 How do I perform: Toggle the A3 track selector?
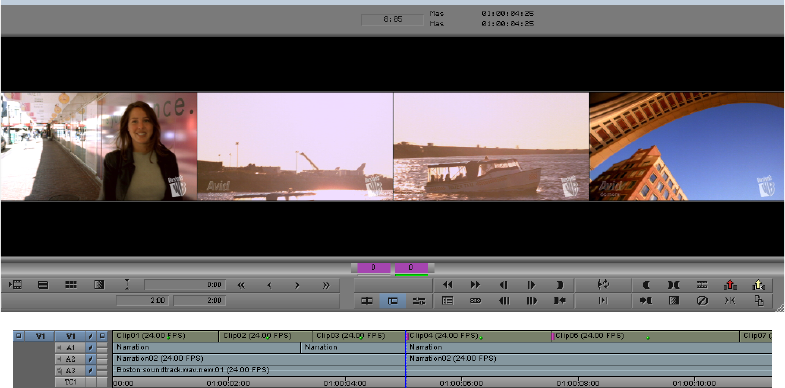tap(70, 370)
